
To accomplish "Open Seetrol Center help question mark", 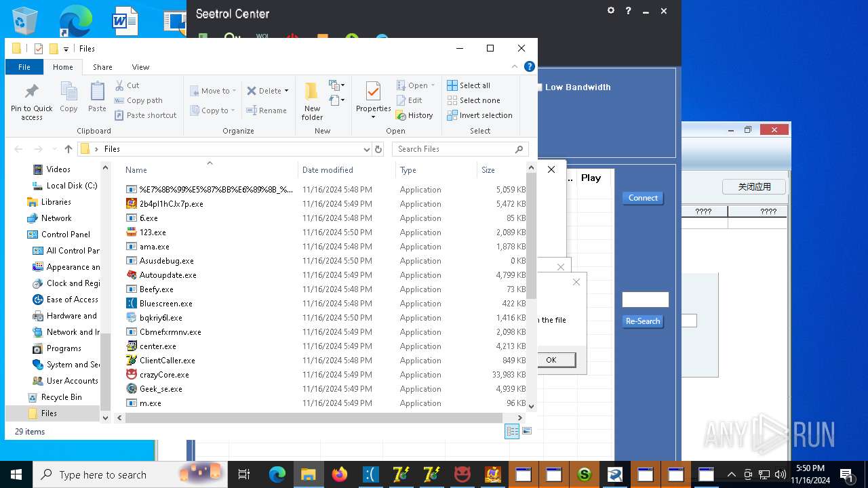I will tap(629, 11).
